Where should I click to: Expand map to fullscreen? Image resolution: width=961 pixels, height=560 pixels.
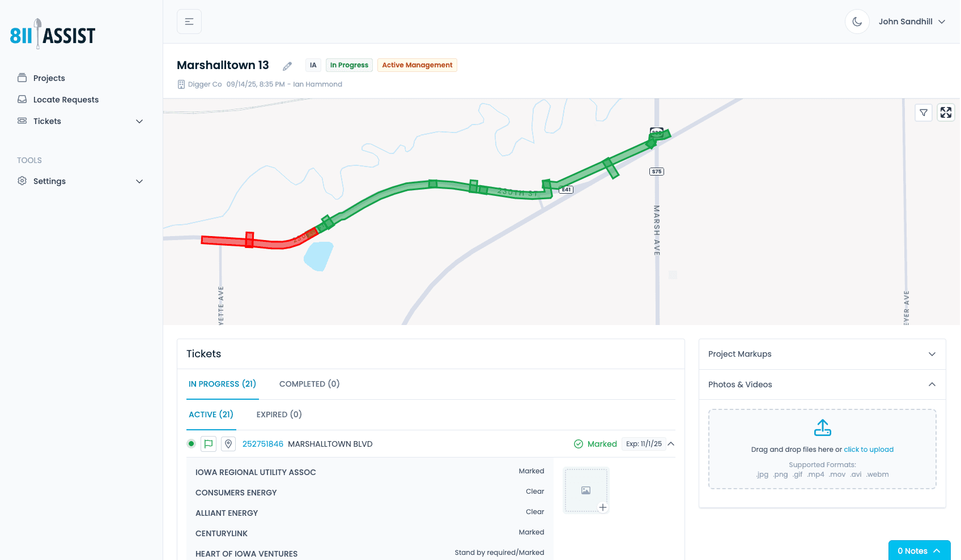coord(946,113)
